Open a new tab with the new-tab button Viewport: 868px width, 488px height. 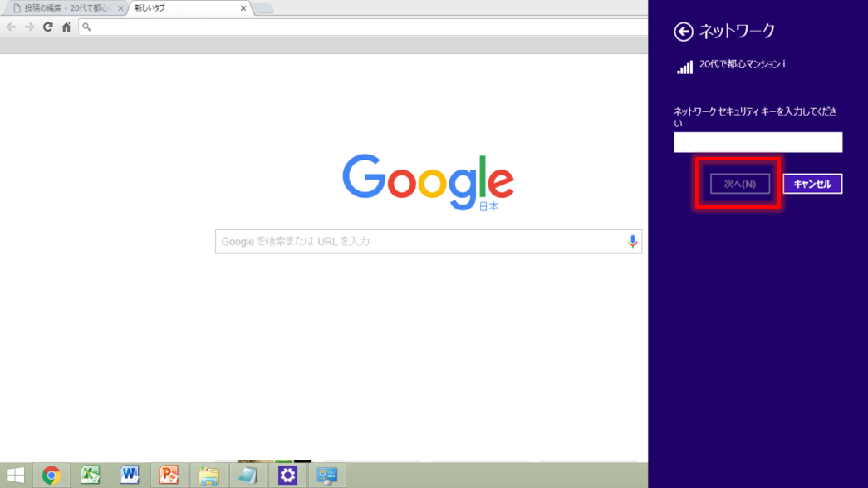(x=263, y=8)
